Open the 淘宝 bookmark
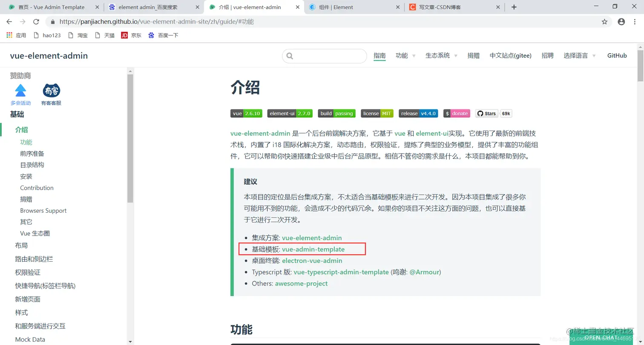The image size is (644, 345). coord(78,35)
